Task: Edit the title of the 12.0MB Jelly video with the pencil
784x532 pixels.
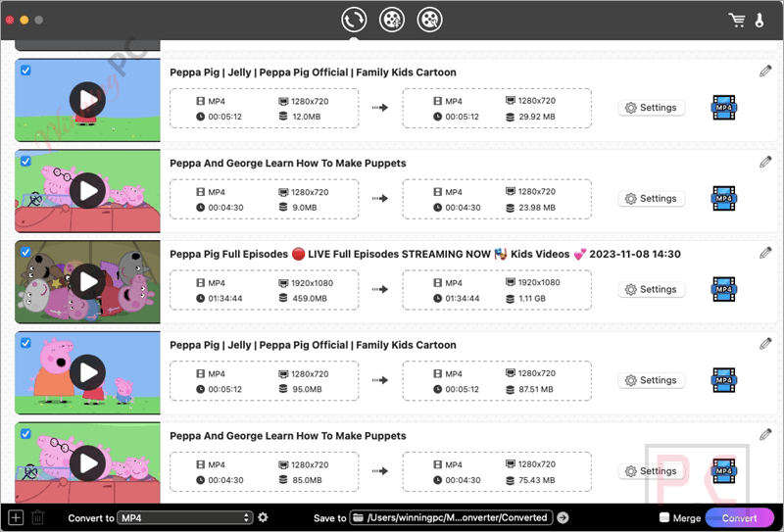Action: coord(765,71)
